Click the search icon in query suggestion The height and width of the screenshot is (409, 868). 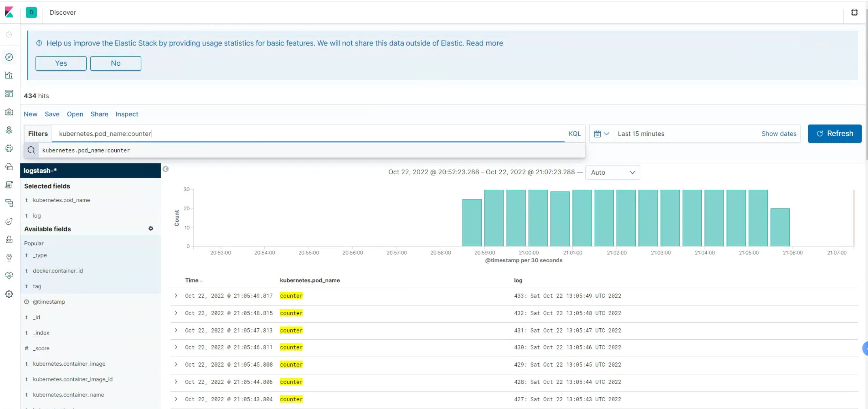(32, 150)
